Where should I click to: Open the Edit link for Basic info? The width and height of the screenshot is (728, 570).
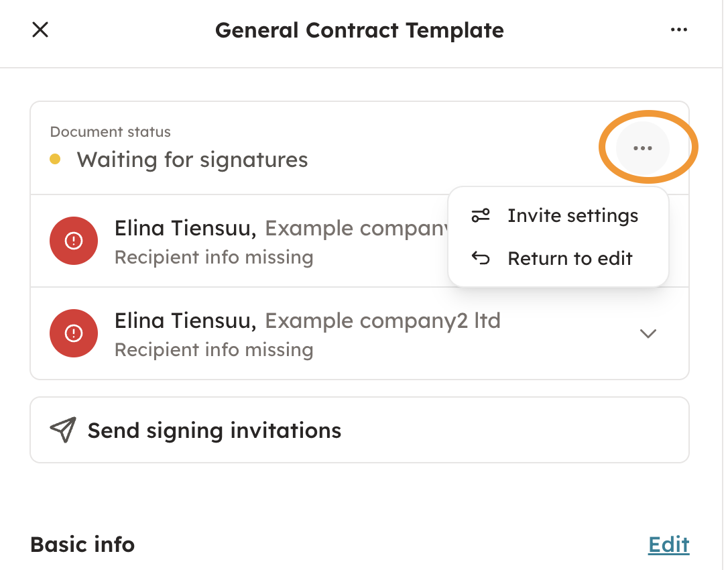(668, 545)
